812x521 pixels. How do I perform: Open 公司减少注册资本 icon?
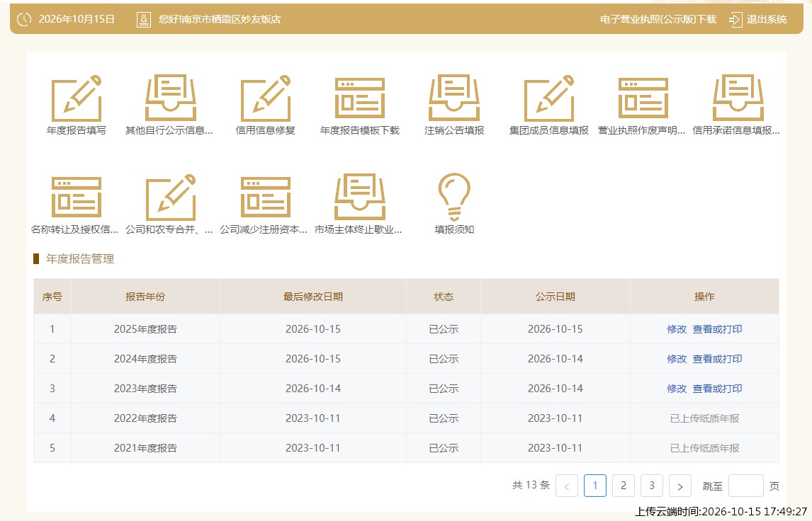pos(265,197)
